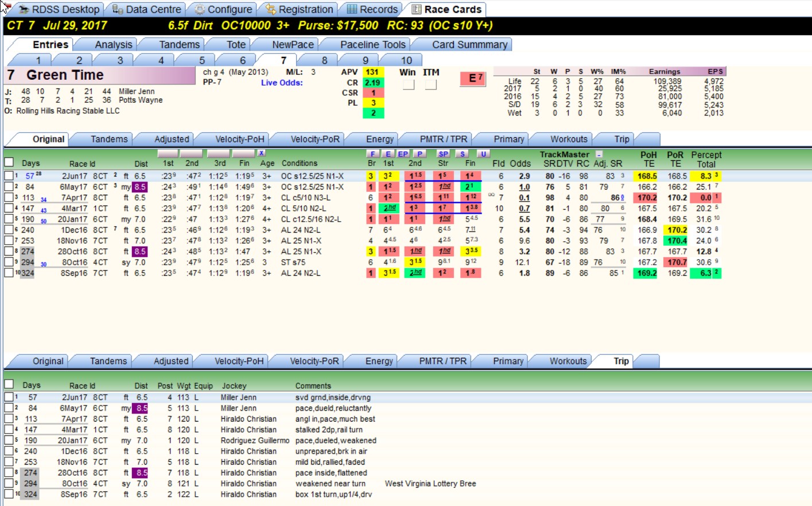Click the underlined 0.7 odds value
This screenshot has height=506, width=812.
click(525, 208)
